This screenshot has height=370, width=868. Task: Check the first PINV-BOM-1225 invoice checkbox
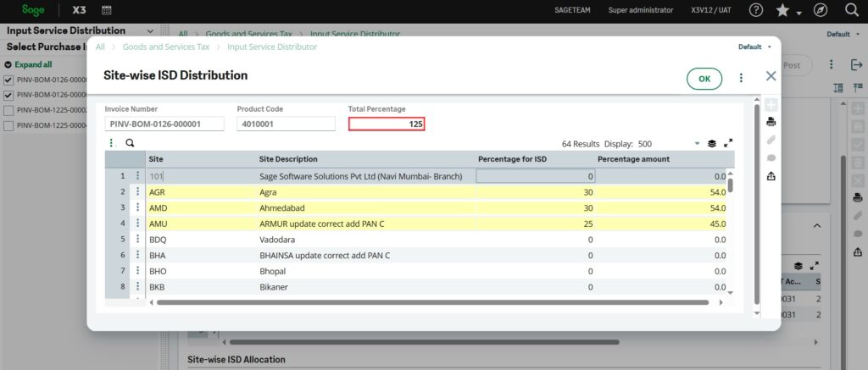[x=8, y=110]
